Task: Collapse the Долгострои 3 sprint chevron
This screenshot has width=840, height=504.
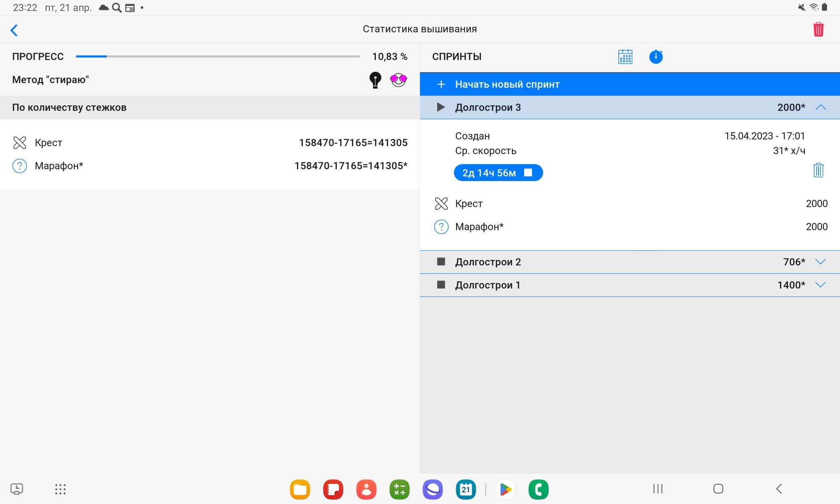Action: click(x=820, y=108)
